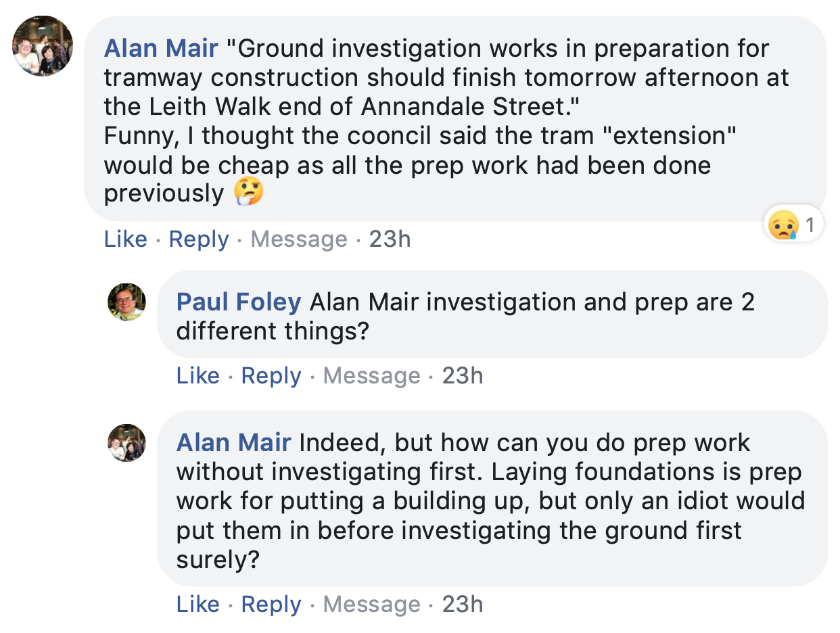
Task: Click Alan Mair mention in Paul Foley's reply
Action: point(364,302)
